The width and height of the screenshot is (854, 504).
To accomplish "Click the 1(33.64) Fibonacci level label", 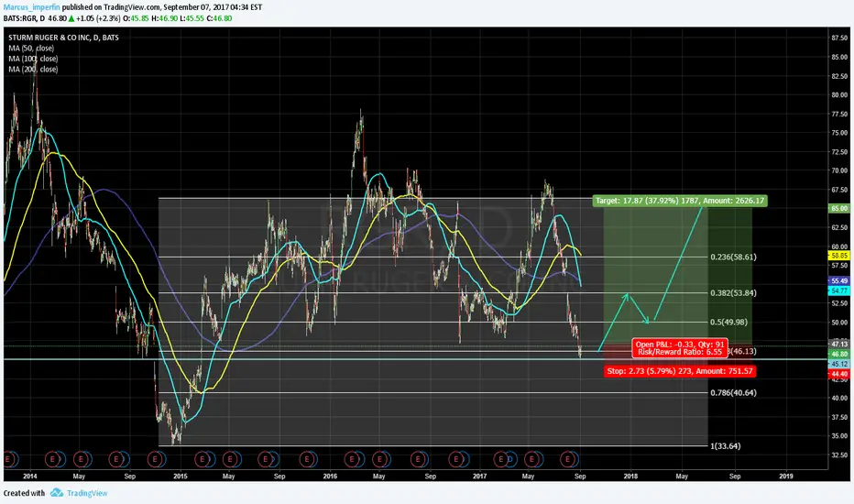I will (x=726, y=445).
